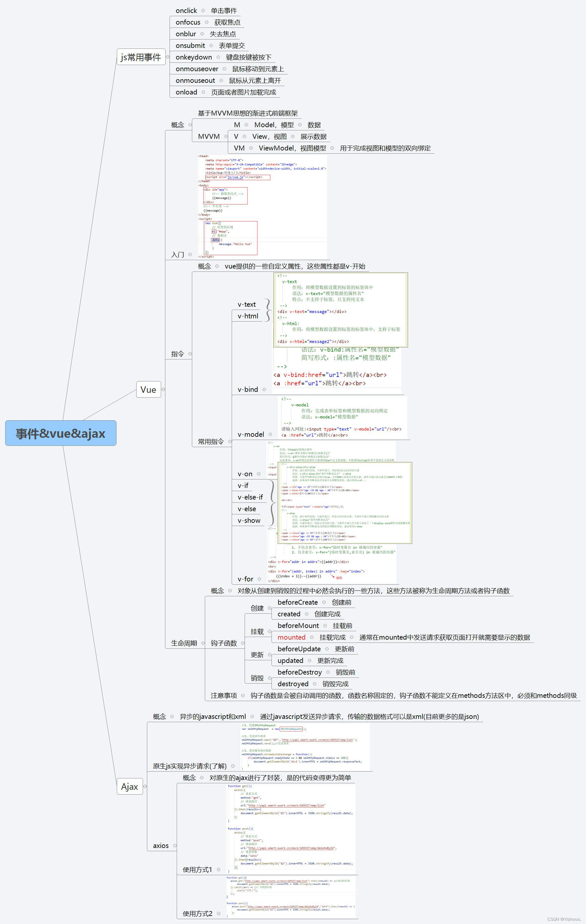The height and width of the screenshot is (924, 586).
Task: Select the beforeDestroy hook node
Action: [300, 672]
